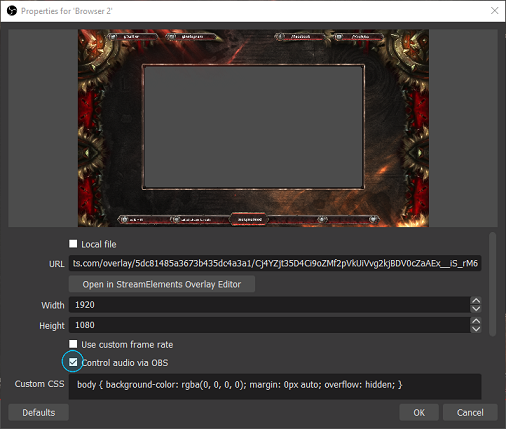Image resolution: width=506 pixels, height=429 pixels.
Task: Click the properties vertical scrollbar
Action: coord(492,284)
